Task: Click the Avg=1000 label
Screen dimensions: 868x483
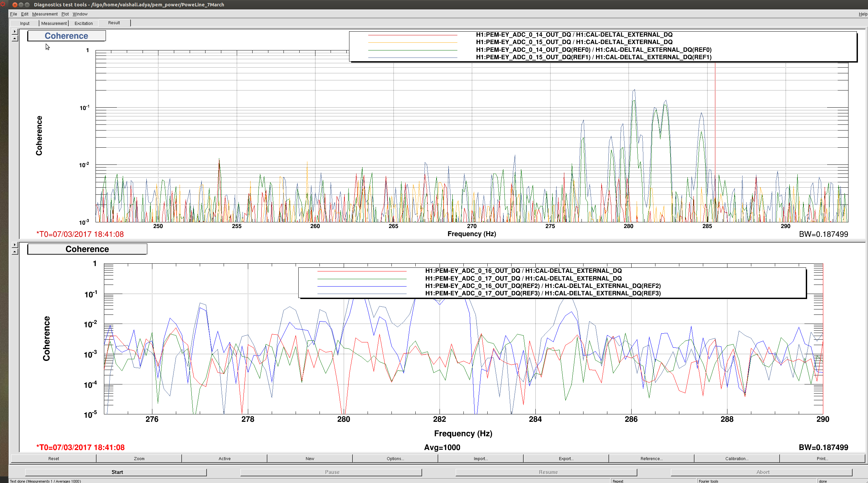Action: tap(442, 447)
